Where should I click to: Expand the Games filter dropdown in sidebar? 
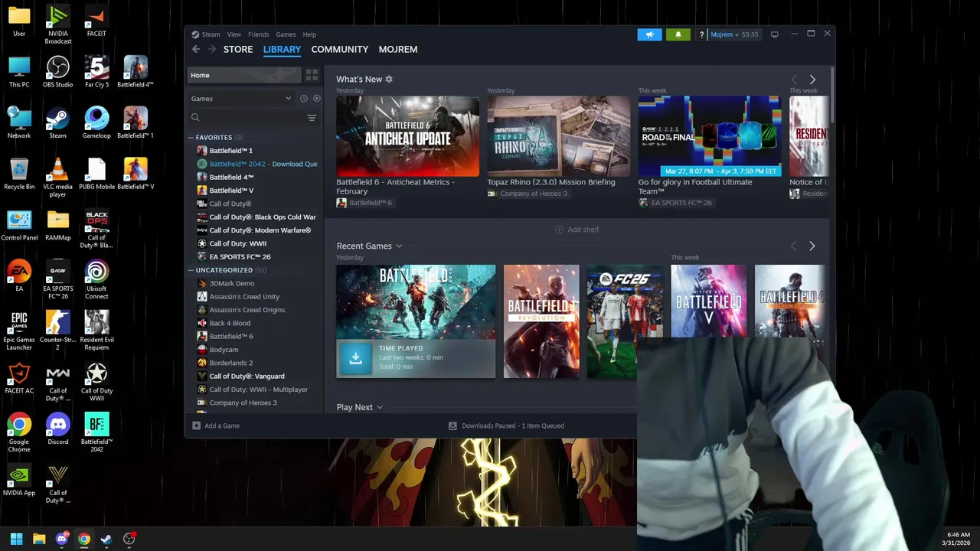(x=240, y=98)
